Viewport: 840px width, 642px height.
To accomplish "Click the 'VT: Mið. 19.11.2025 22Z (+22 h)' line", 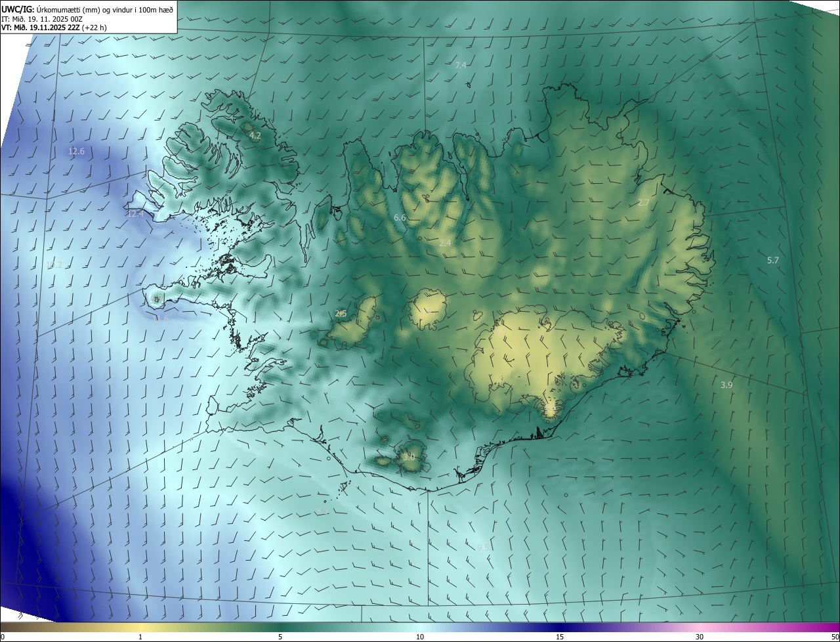I will (x=54, y=28).
